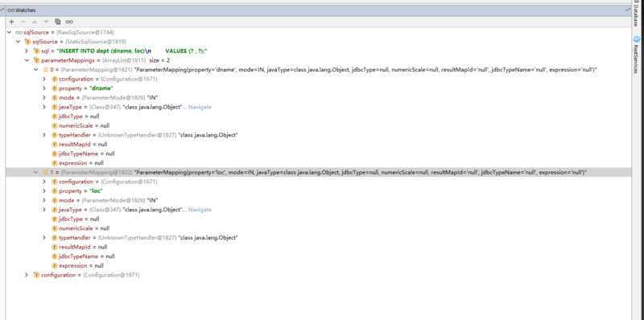Select 'numericScale = null' under element 0
Screen dimensions: 644x320
pyautogui.click(x=85, y=125)
